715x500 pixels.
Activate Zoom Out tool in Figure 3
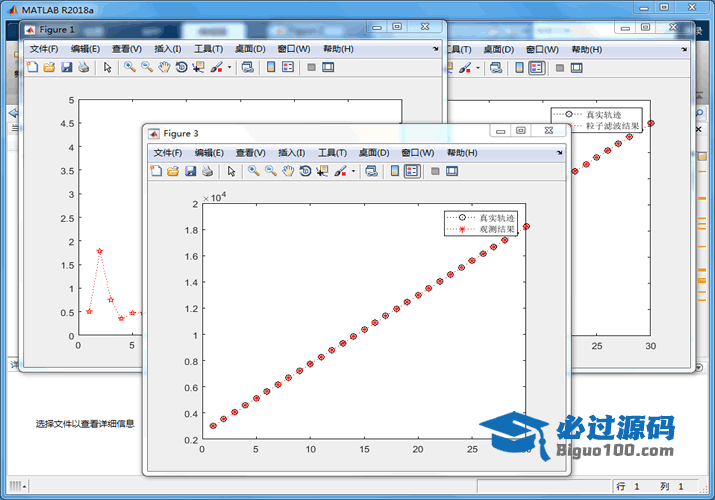point(271,171)
